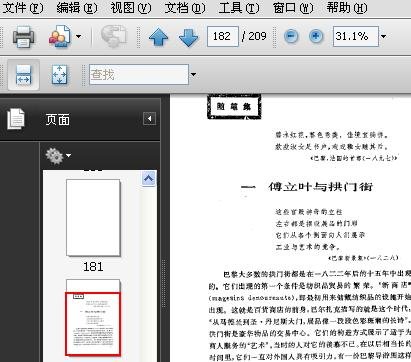Select the fit full page icon
This screenshot has width=411, height=362.
(59, 75)
